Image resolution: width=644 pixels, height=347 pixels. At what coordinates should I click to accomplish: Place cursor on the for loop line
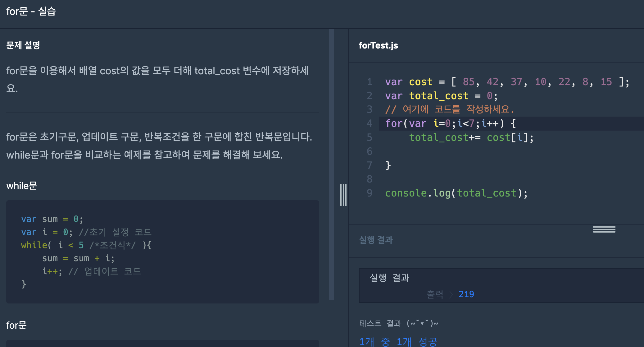(x=450, y=123)
